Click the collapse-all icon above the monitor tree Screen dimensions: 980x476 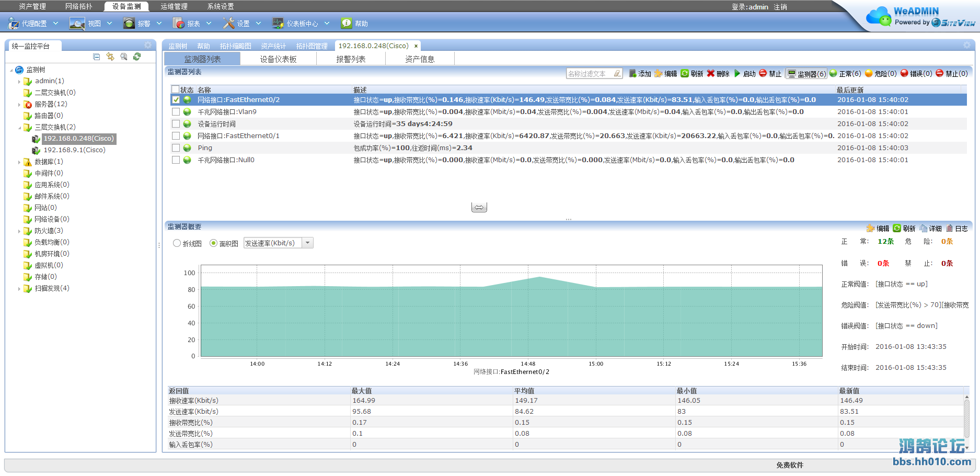point(96,56)
